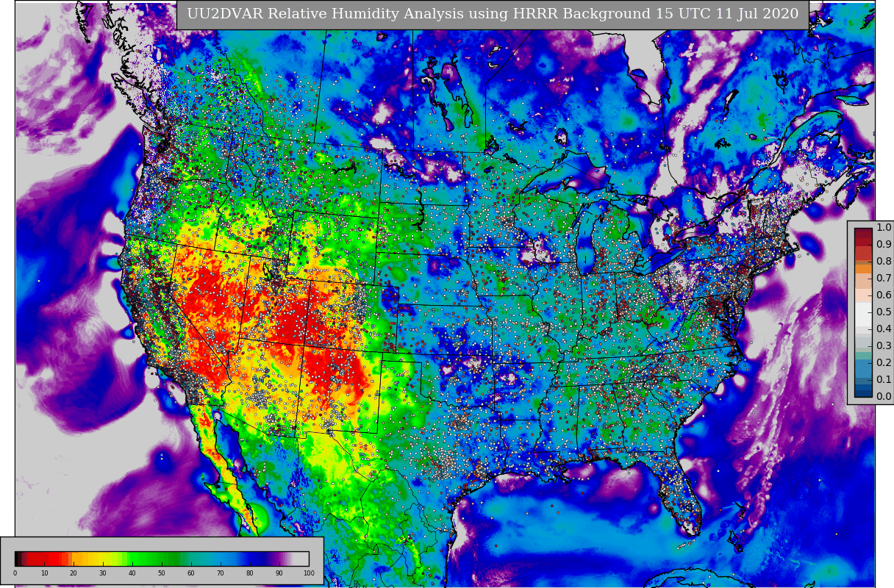Click the 0.1 label on vertical colorbar

884,379
